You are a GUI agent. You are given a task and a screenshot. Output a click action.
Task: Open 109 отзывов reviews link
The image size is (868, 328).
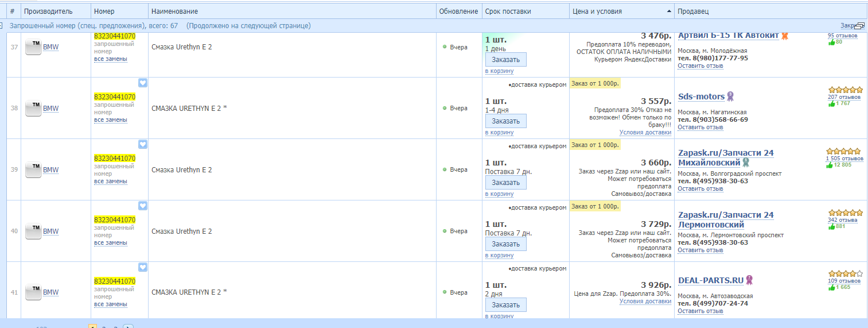pos(844,281)
